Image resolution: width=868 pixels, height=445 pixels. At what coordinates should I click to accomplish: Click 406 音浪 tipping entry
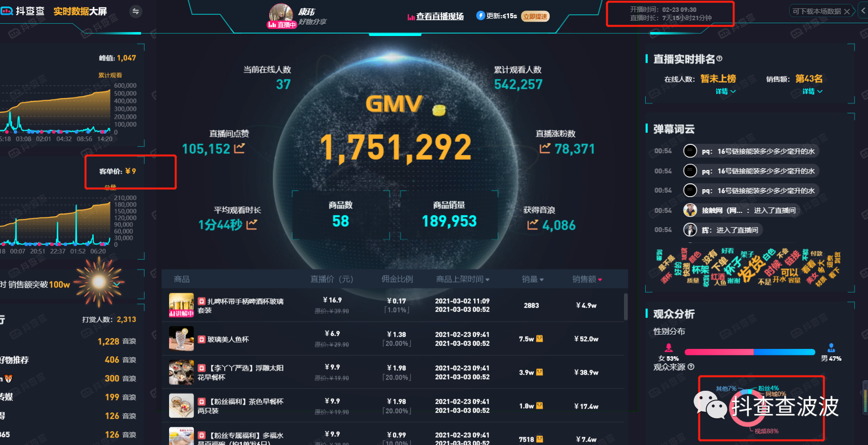tap(120, 360)
